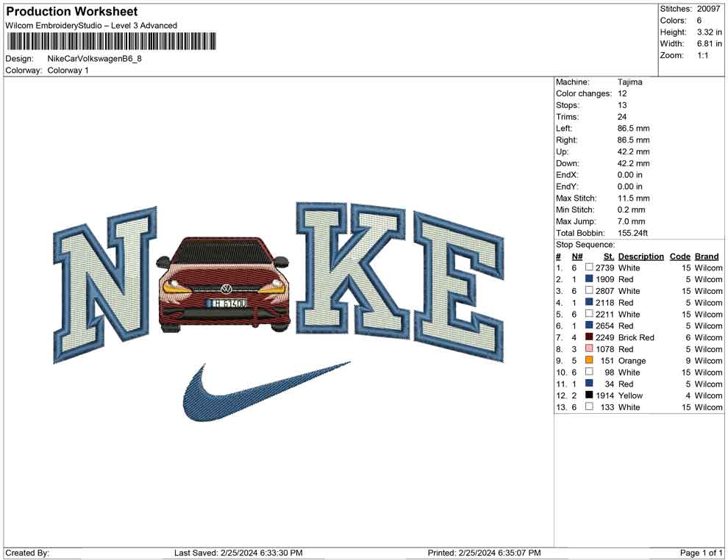
Task: Click the white swatch in the 2739 White row
Action: 589,268
